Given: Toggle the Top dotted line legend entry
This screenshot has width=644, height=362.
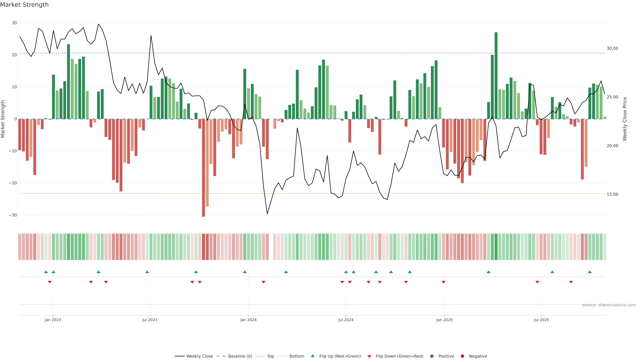Looking at the screenshot, I should pos(271,356).
